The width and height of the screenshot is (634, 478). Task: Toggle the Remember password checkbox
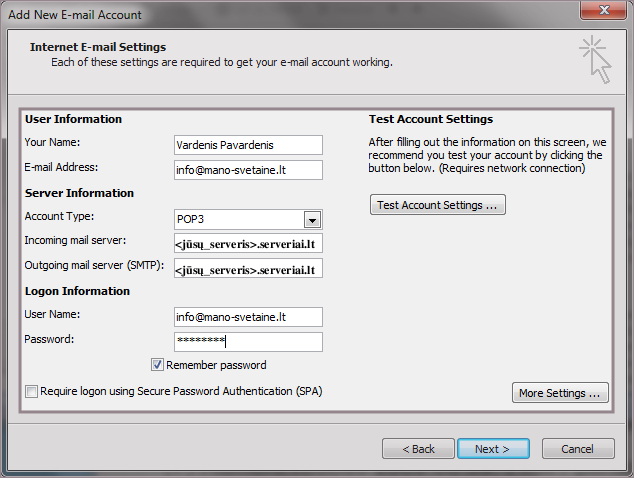point(158,365)
